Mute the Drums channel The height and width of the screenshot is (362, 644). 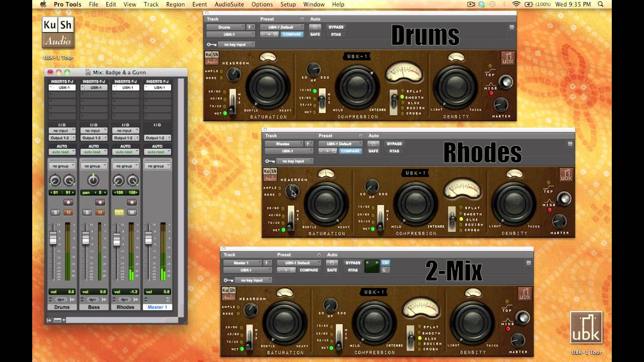point(68,213)
